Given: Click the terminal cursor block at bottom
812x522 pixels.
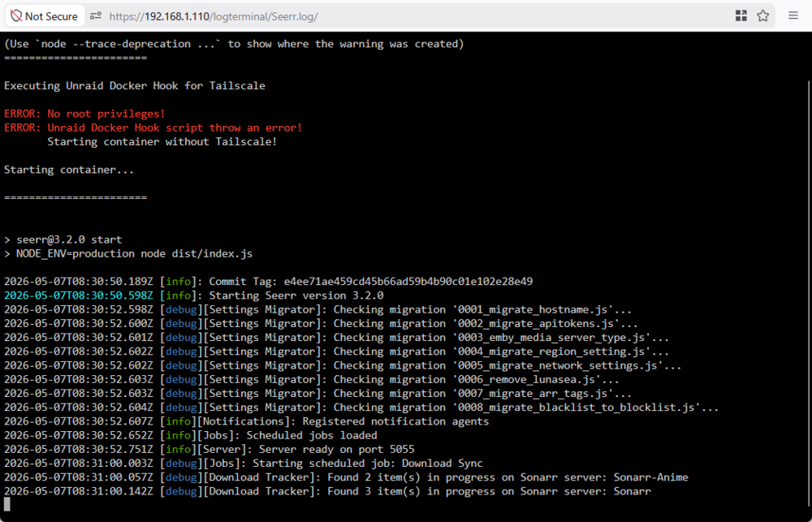Looking at the screenshot, I should point(7,504).
